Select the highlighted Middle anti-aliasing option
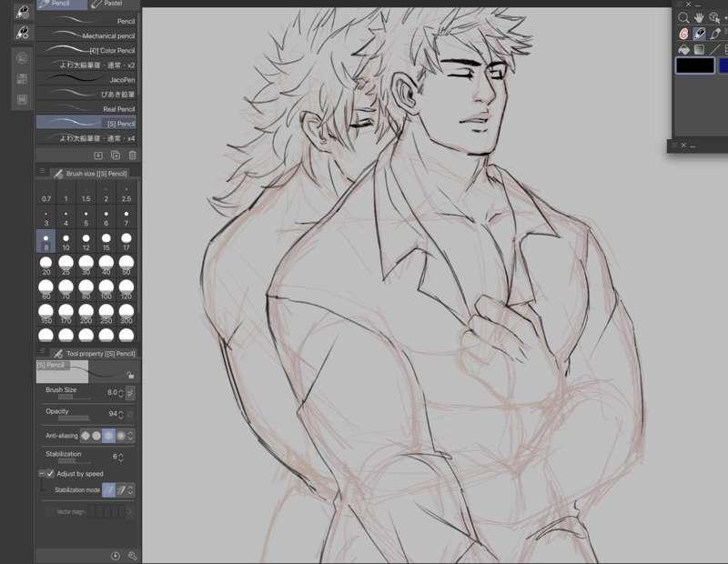 pos(108,436)
